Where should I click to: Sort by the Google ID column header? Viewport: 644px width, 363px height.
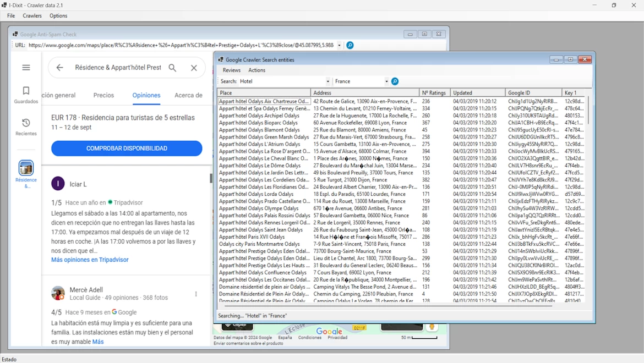pyautogui.click(x=533, y=93)
